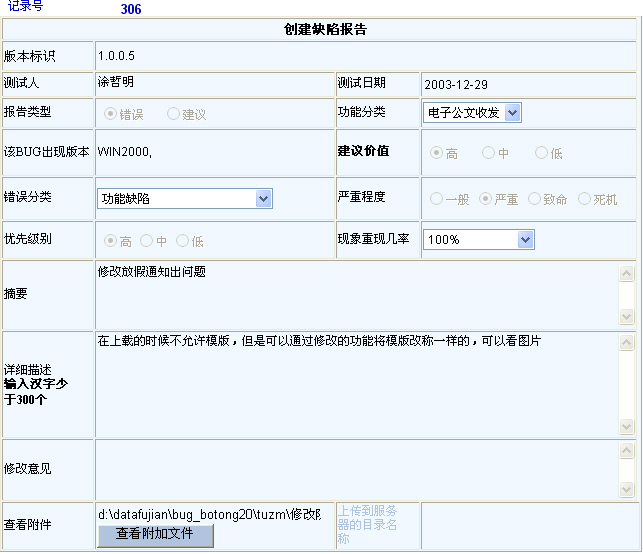
Task: Choose 中 for 建议价值
Action: (488, 153)
